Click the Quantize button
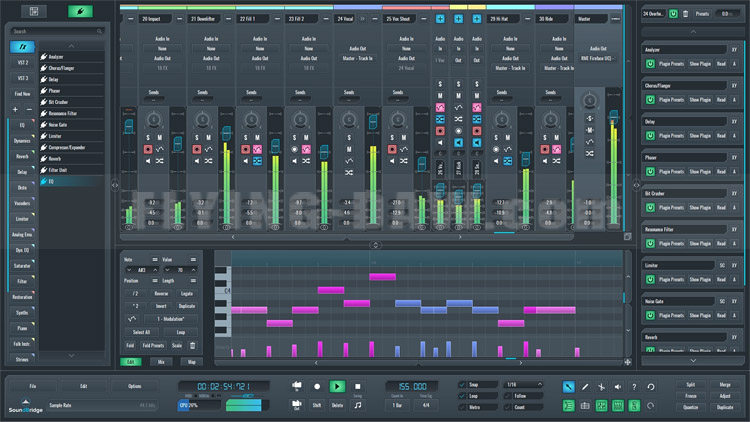750x422 pixels. 691,407
